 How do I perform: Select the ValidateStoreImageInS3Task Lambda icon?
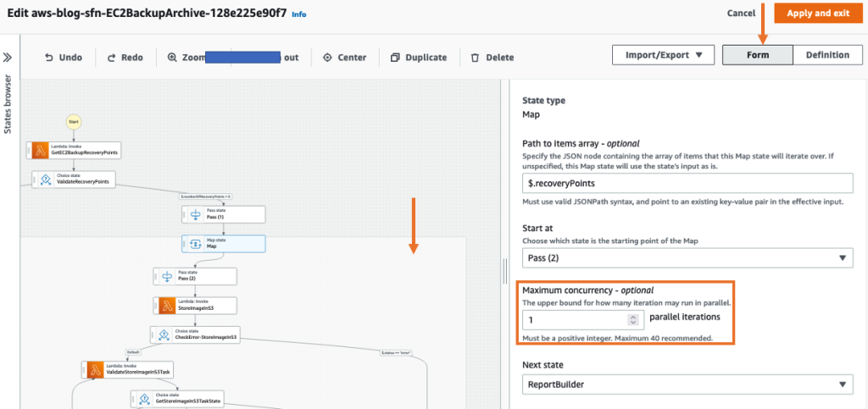(95, 370)
